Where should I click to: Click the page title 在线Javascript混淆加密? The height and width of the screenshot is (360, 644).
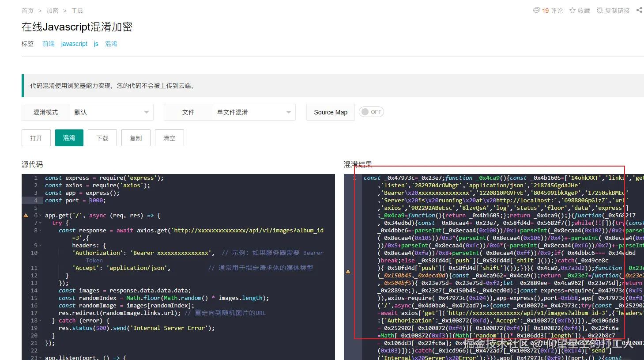pos(77,27)
